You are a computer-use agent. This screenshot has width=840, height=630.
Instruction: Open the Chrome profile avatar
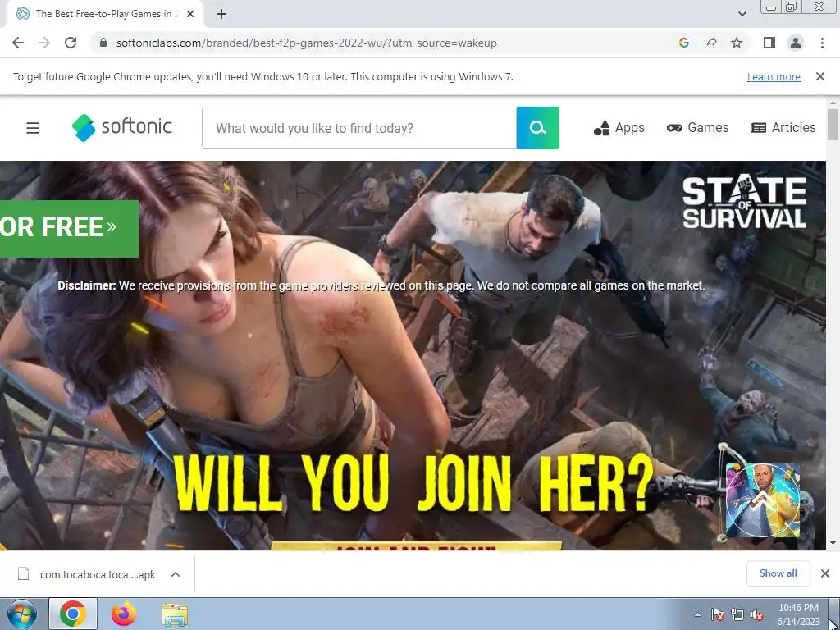[x=796, y=43]
